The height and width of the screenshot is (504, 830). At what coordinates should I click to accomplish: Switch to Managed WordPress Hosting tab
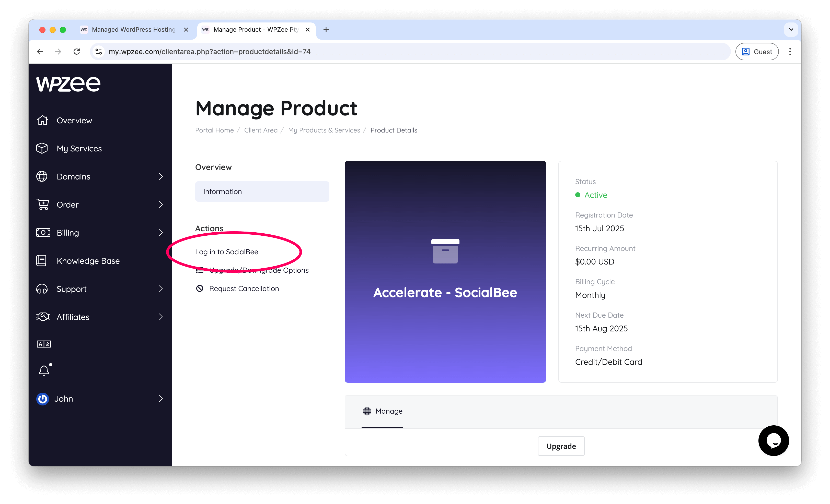[x=135, y=30]
